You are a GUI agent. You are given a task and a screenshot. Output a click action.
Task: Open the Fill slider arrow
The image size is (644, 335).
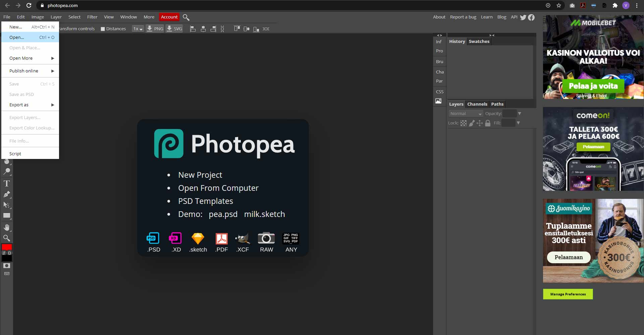518,123
